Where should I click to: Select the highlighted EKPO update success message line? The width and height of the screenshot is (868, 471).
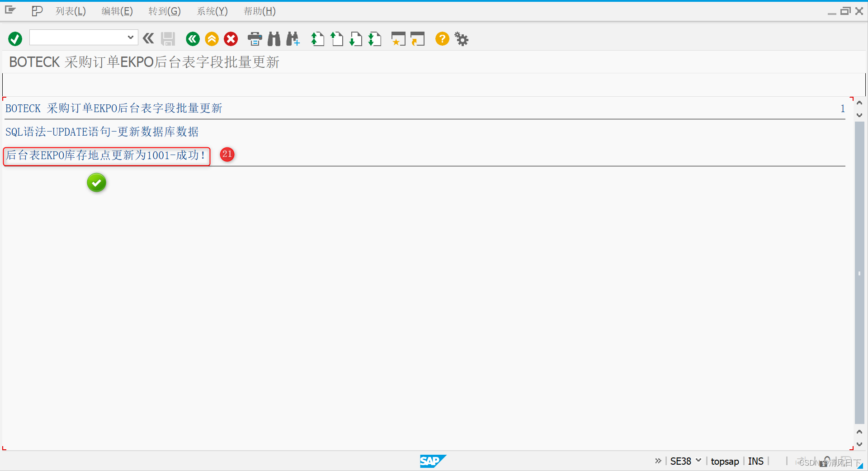click(x=106, y=156)
